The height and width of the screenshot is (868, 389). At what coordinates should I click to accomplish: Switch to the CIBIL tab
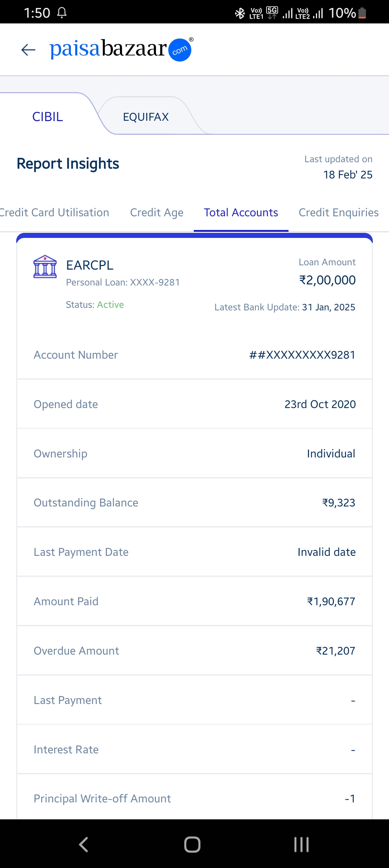click(x=48, y=117)
